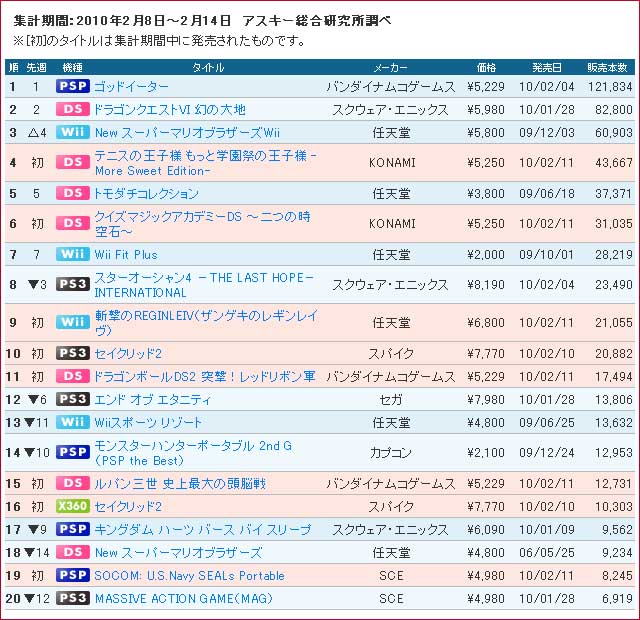Click the maker name カプコン

point(391,453)
